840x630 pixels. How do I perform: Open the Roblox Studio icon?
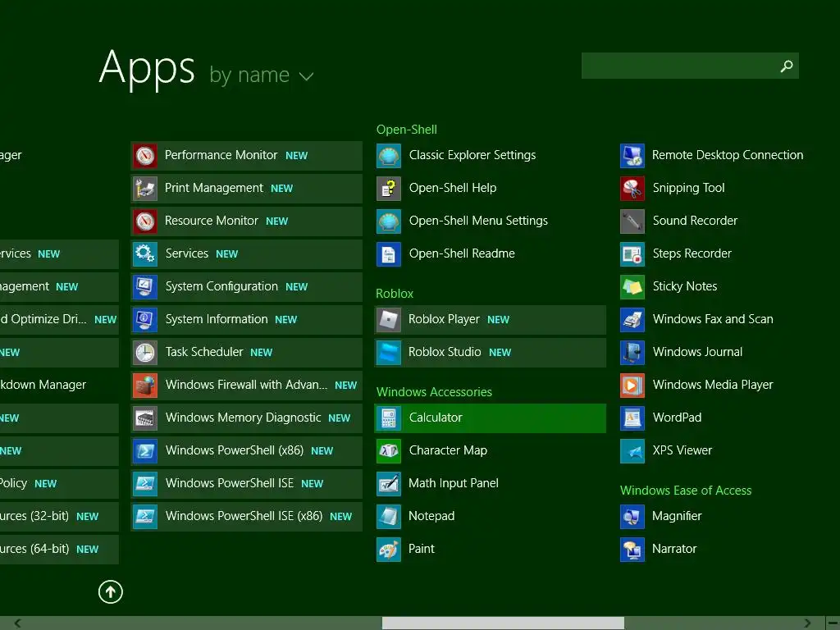[388, 353]
